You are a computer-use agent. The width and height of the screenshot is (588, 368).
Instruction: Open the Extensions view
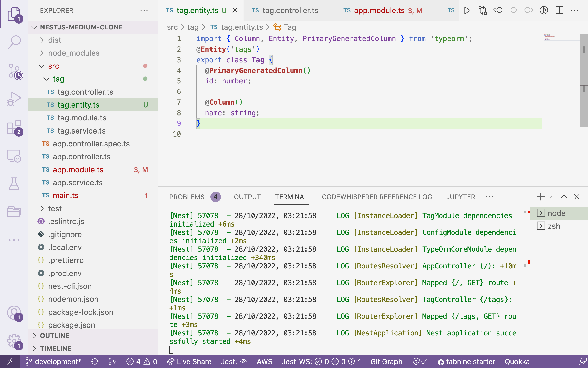[14, 128]
